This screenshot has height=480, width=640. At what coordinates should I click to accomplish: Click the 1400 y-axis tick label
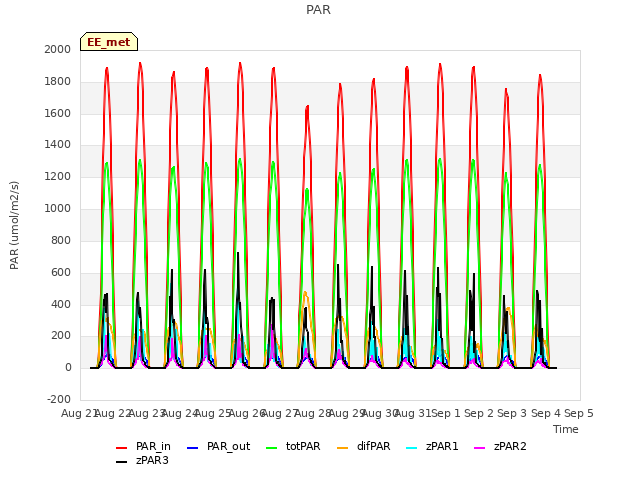pos(58,144)
